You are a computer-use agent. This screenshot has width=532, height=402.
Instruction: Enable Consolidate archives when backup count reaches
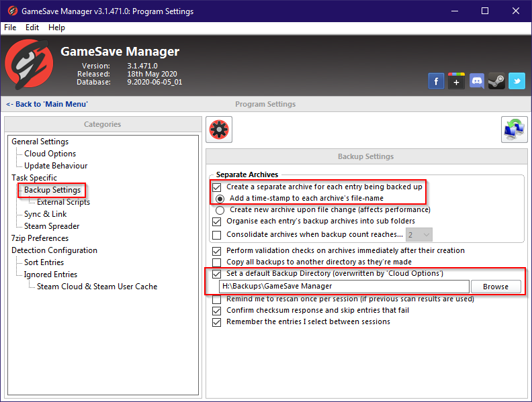tap(217, 235)
